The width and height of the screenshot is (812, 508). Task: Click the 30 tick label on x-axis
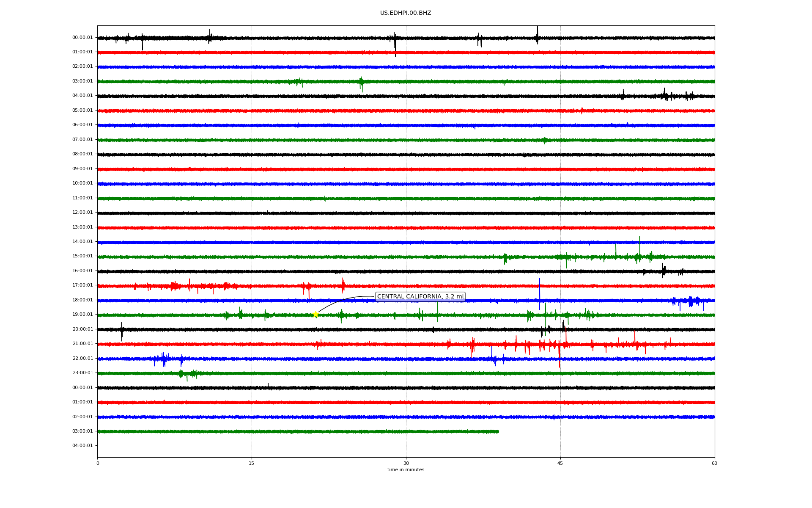[406, 463]
